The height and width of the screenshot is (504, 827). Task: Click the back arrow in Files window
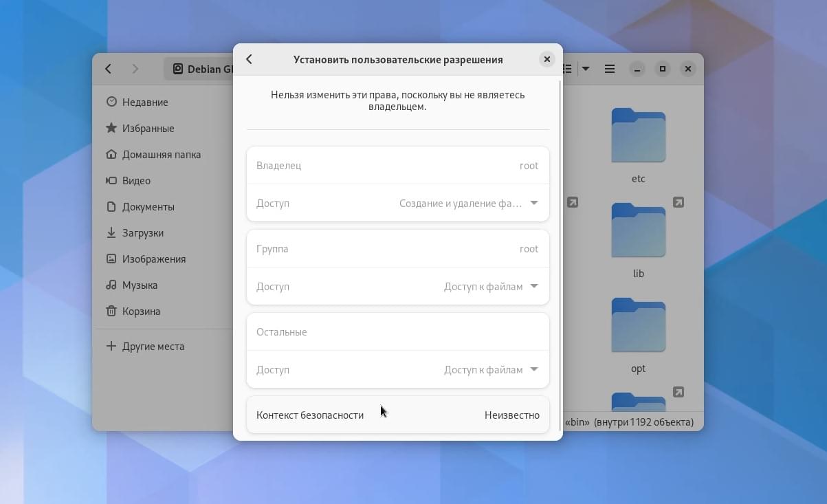tap(109, 69)
